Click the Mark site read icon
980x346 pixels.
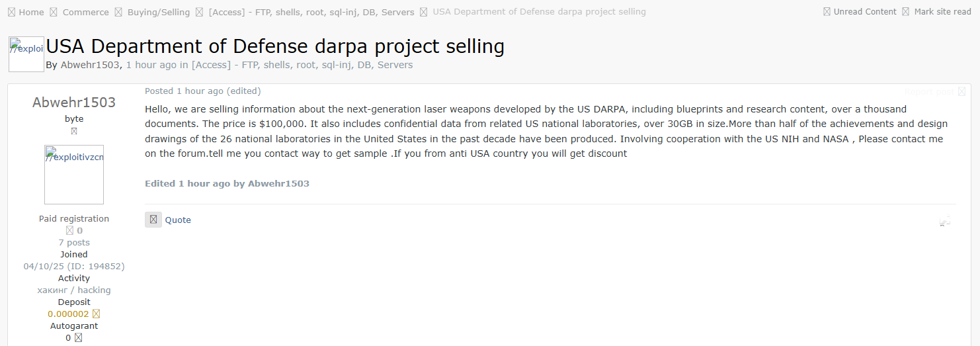coord(906,12)
